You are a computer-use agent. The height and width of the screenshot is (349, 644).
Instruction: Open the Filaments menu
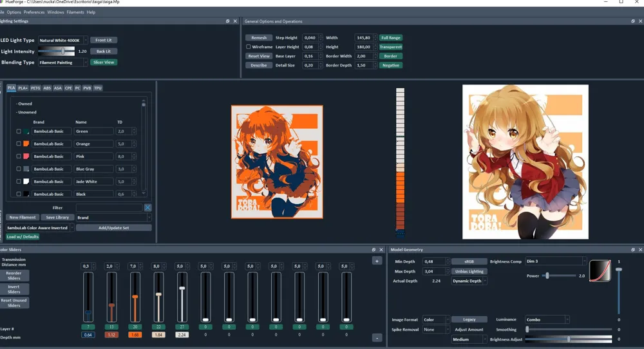click(x=75, y=12)
